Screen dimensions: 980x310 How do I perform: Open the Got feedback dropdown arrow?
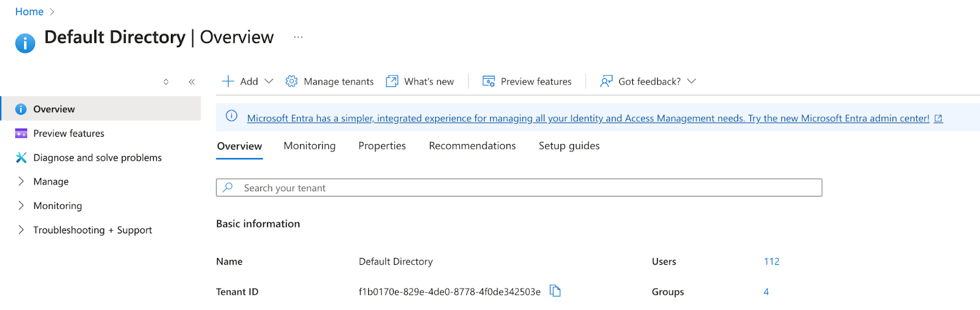tap(692, 81)
